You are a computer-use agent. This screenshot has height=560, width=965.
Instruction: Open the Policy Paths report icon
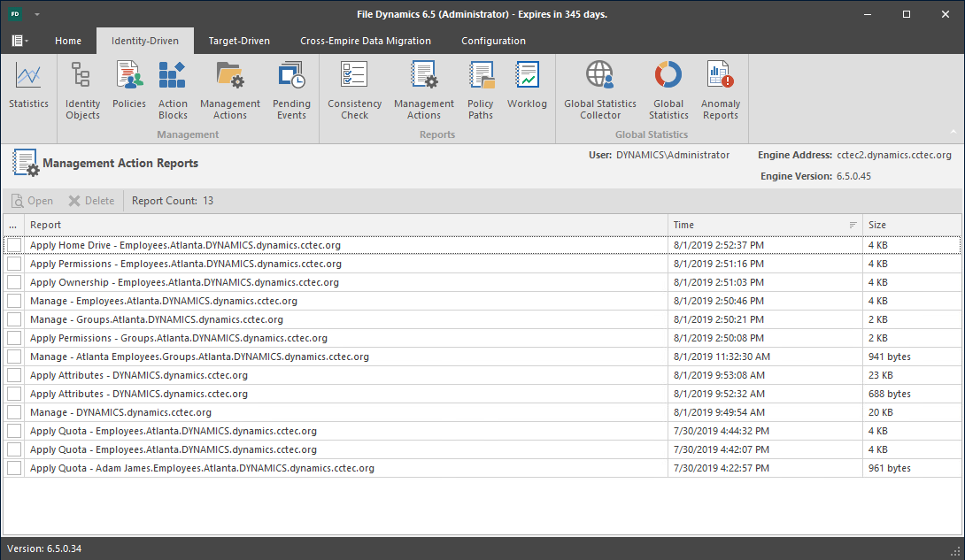[x=481, y=90]
